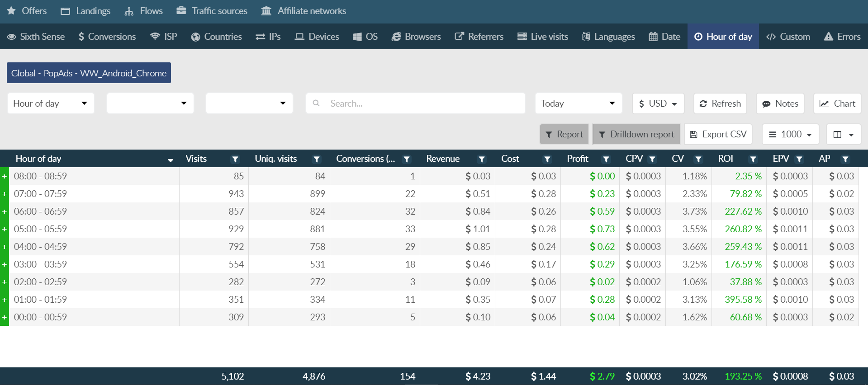Click the Profit column filter icon
Viewport: 868px width, 385px height.
pos(606,159)
